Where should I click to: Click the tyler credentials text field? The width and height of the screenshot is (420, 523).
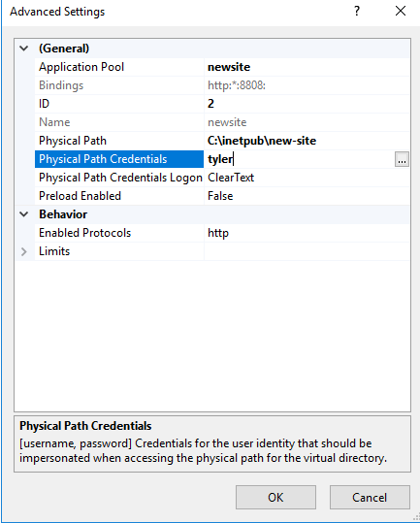coord(300,159)
